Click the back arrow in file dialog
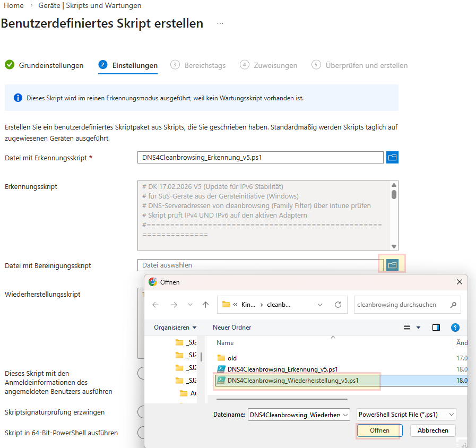Screen dimensions: 476x448 click(x=155, y=305)
